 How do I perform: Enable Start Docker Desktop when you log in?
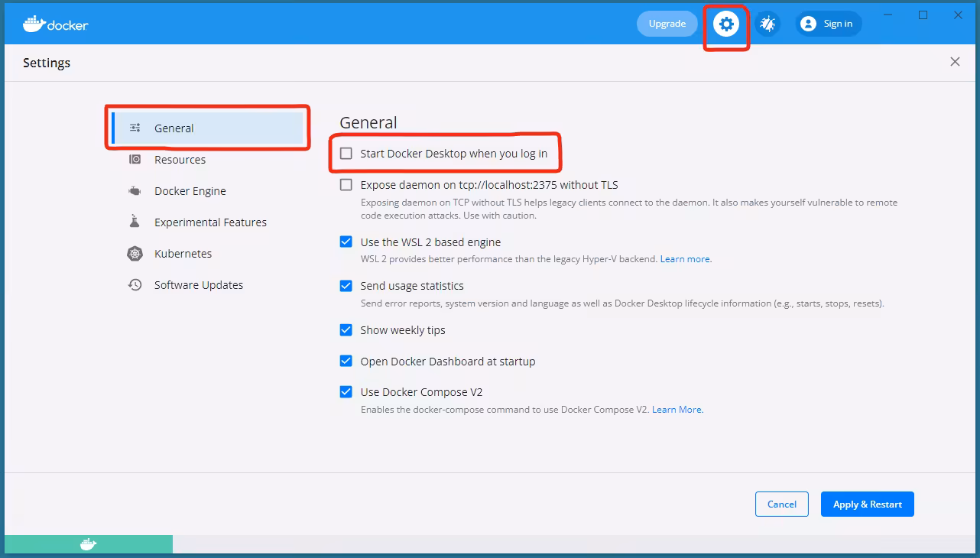(346, 154)
